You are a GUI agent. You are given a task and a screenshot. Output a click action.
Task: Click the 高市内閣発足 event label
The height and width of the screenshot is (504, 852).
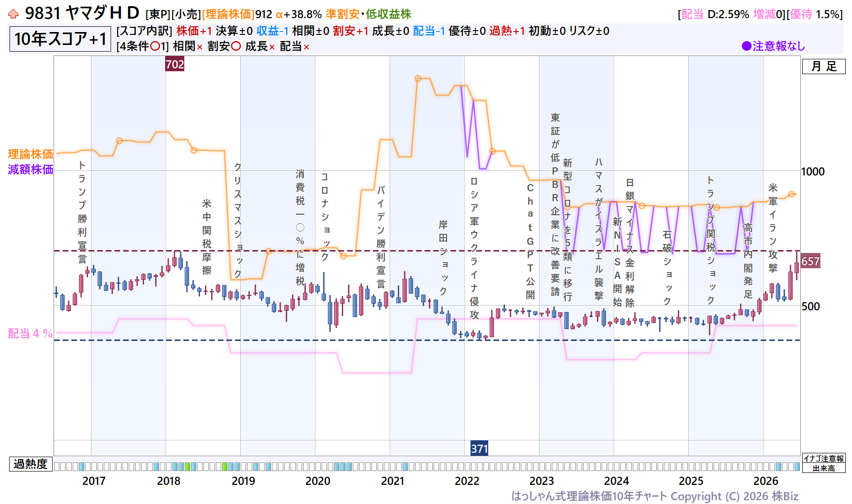[748, 261]
